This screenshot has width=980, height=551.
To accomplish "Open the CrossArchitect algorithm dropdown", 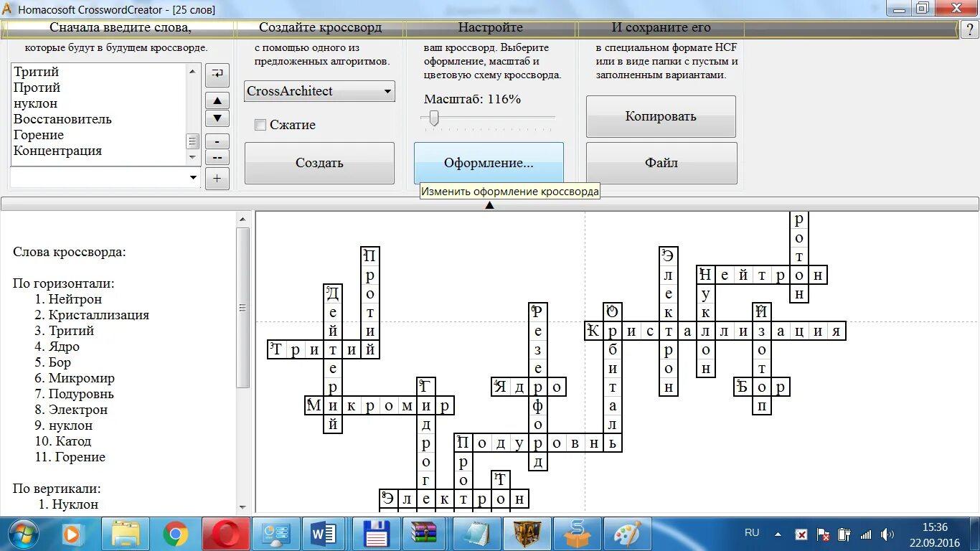I will pos(319,91).
